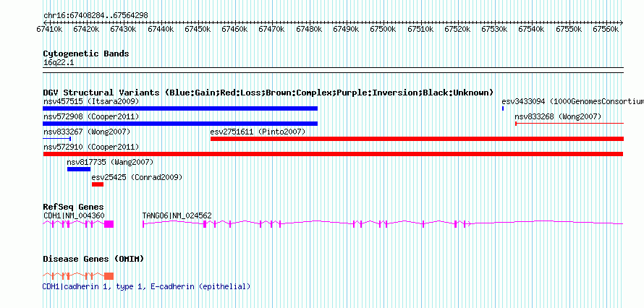Click the magenta CDH1 gene model glyph
The image size is (644, 308).
click(x=78, y=223)
